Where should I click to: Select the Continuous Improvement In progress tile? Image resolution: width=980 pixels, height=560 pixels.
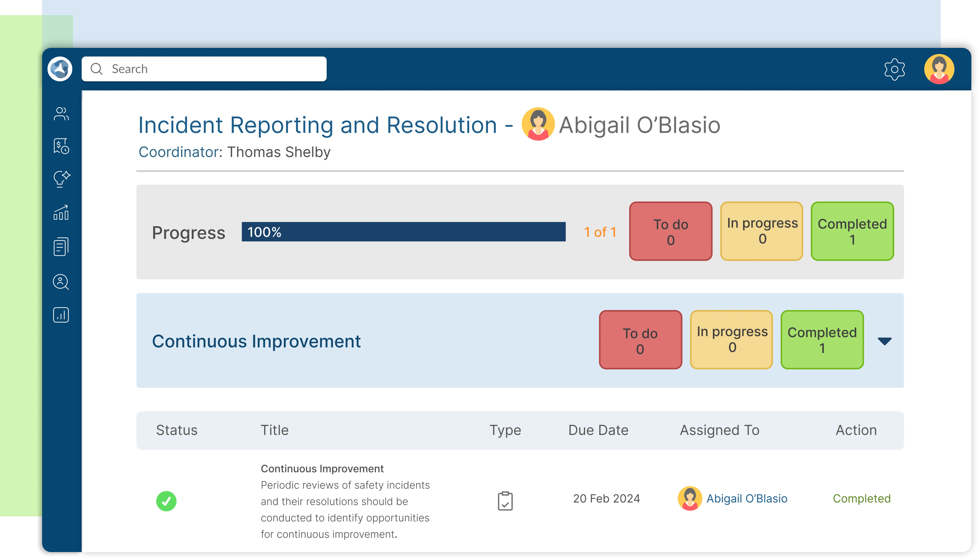pos(732,340)
